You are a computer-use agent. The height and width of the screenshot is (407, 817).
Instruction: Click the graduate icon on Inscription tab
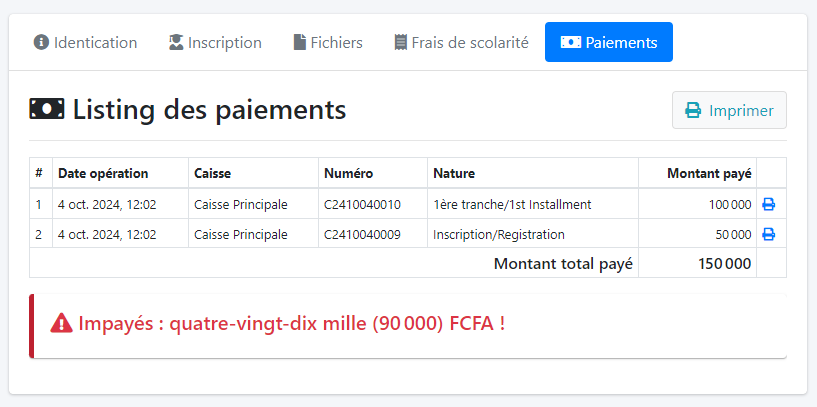[177, 42]
